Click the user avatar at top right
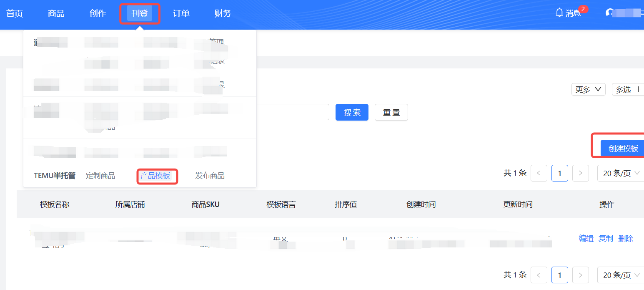Screen dimensions: 644x290 [610, 11]
